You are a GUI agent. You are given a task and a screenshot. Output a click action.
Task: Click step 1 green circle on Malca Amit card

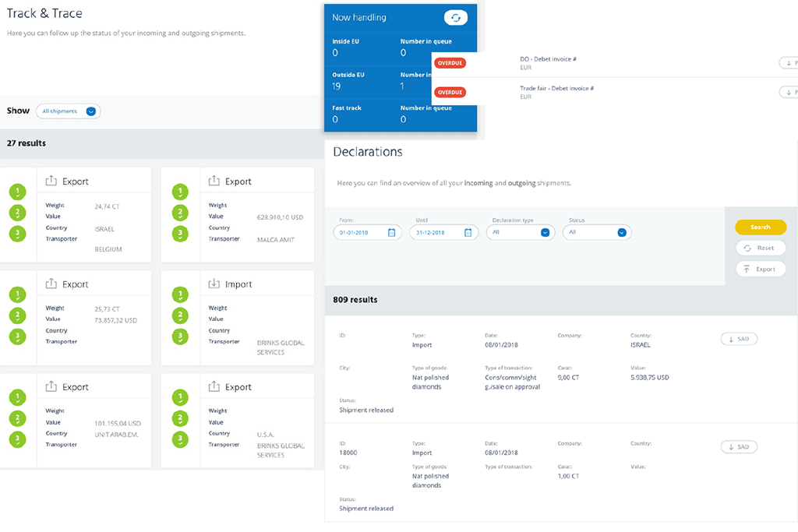tap(180, 192)
